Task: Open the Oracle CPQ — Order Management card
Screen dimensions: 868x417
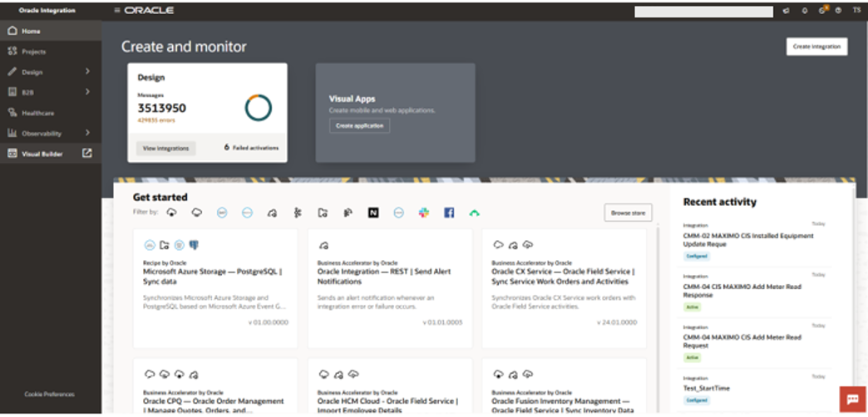Action: [x=215, y=386]
